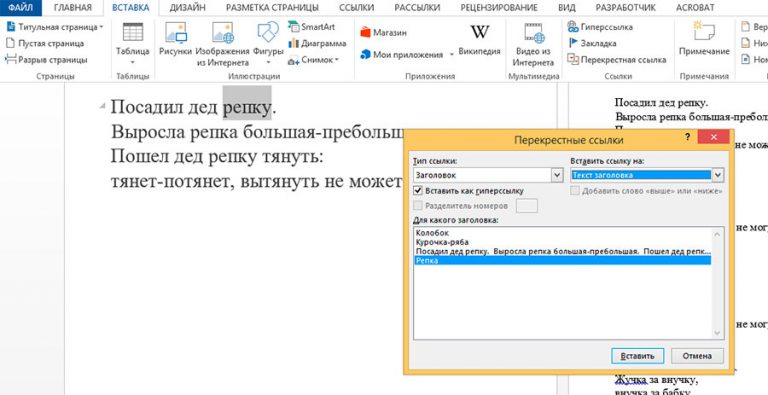
Task: Toggle the Разделитель номеров checkbox
Action: click(418, 206)
